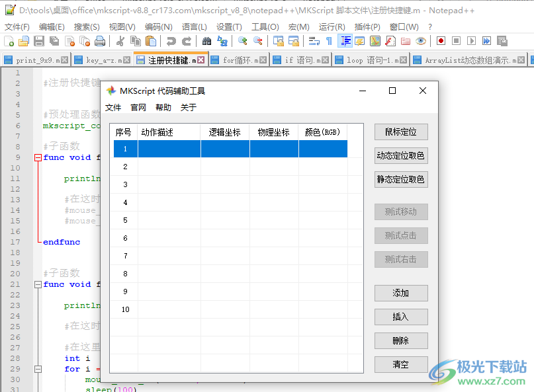
Task: Open the 编辑(E) menu
Action: coord(52,27)
